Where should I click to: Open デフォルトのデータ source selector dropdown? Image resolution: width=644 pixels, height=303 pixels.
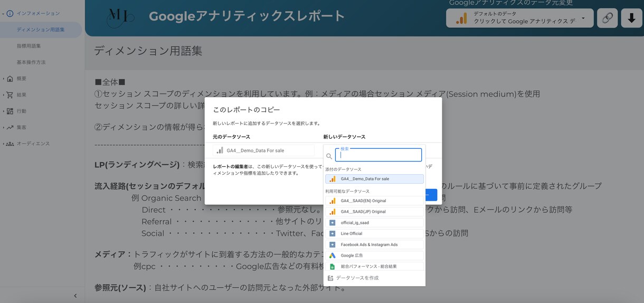tap(520, 18)
